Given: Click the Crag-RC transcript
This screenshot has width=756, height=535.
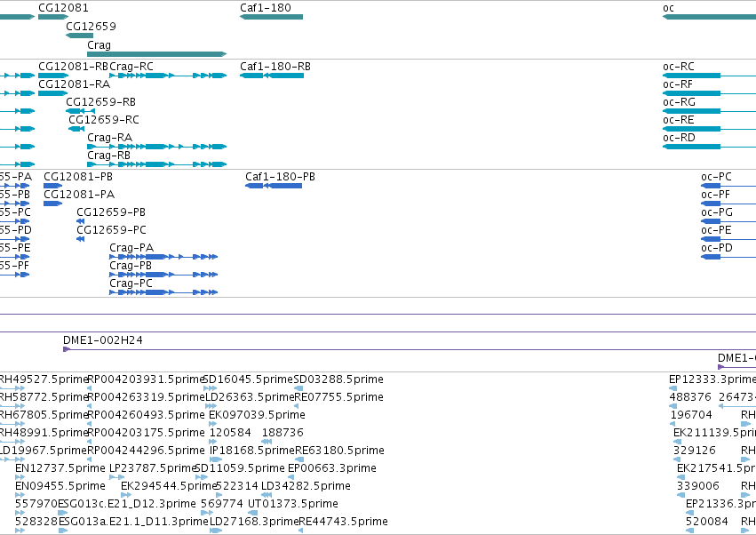Looking at the screenshot, I should pyautogui.click(x=168, y=76).
